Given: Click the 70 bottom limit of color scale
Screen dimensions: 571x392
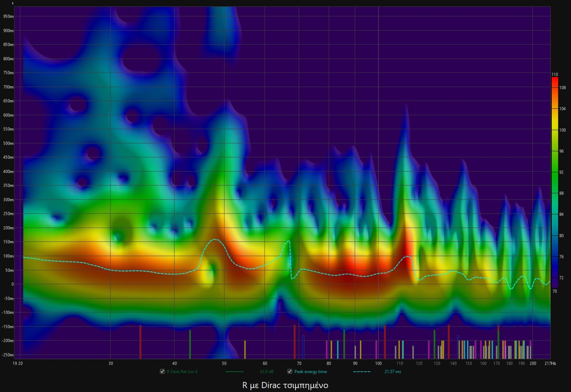Looking at the screenshot, I should click(x=555, y=291).
